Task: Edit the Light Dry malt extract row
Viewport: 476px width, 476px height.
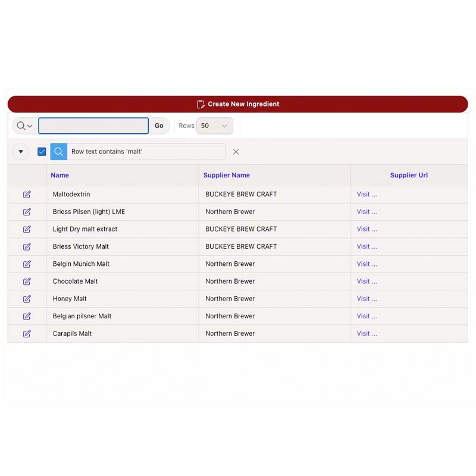Action: [27, 229]
